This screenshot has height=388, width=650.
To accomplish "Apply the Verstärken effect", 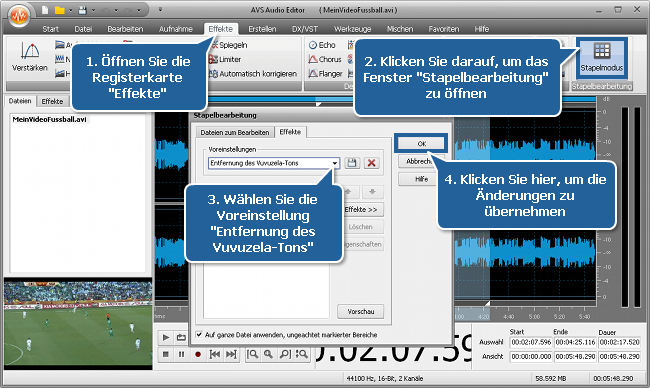I will (29, 57).
